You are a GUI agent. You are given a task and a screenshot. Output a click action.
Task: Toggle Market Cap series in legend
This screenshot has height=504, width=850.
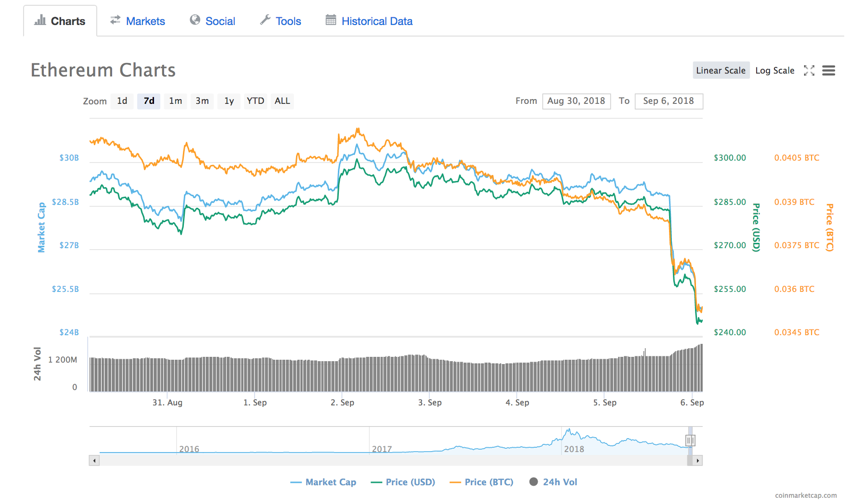(323, 482)
